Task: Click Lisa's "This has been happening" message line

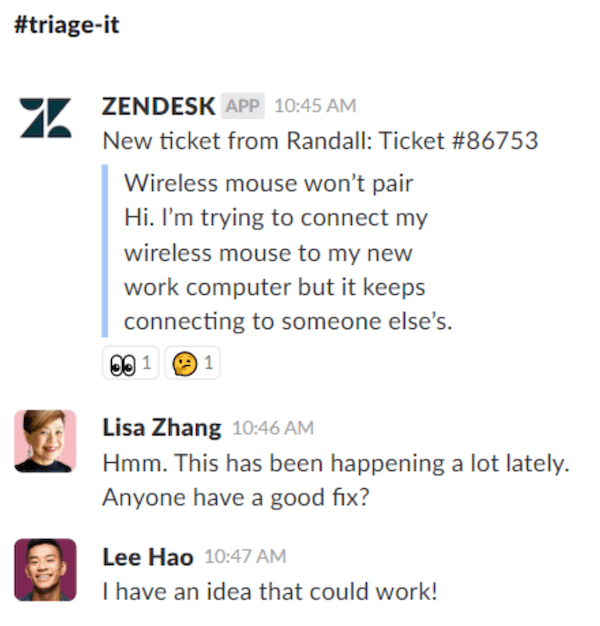Action: click(x=335, y=463)
